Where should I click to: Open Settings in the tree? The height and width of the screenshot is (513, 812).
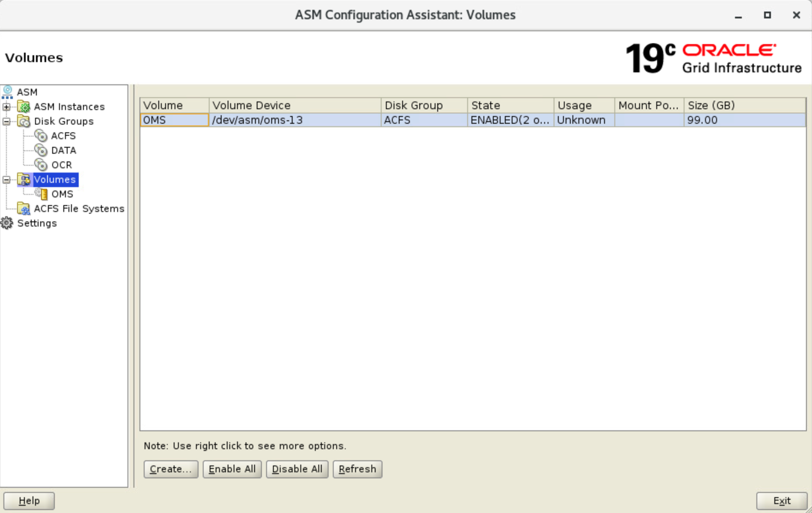click(37, 223)
